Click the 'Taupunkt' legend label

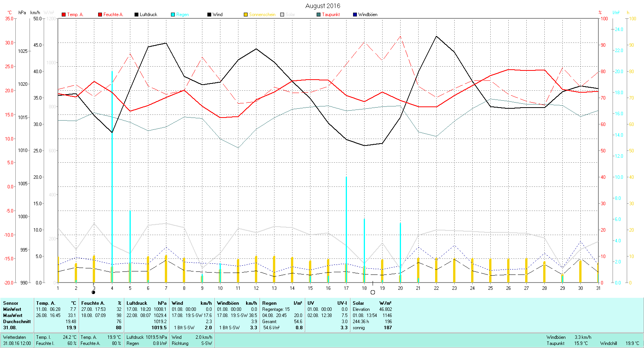(x=331, y=15)
